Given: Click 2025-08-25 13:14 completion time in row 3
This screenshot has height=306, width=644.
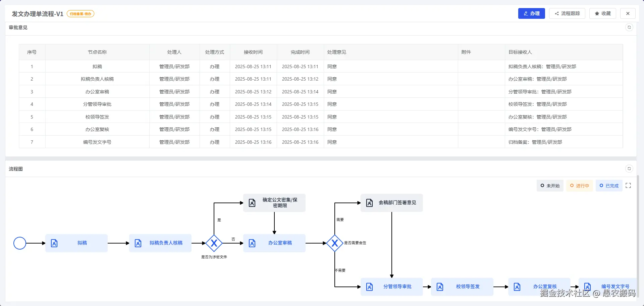Looking at the screenshot, I should click(300, 92).
